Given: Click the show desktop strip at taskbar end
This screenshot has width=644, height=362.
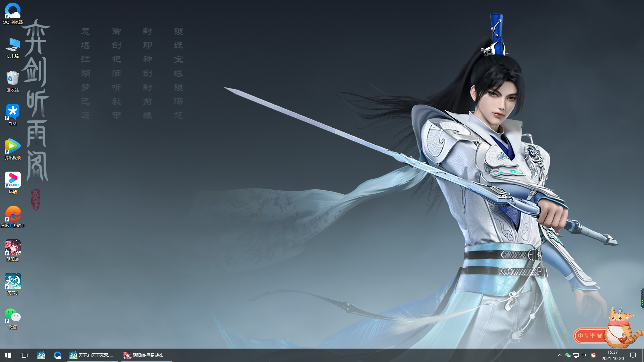Looking at the screenshot, I should tap(643, 355).
